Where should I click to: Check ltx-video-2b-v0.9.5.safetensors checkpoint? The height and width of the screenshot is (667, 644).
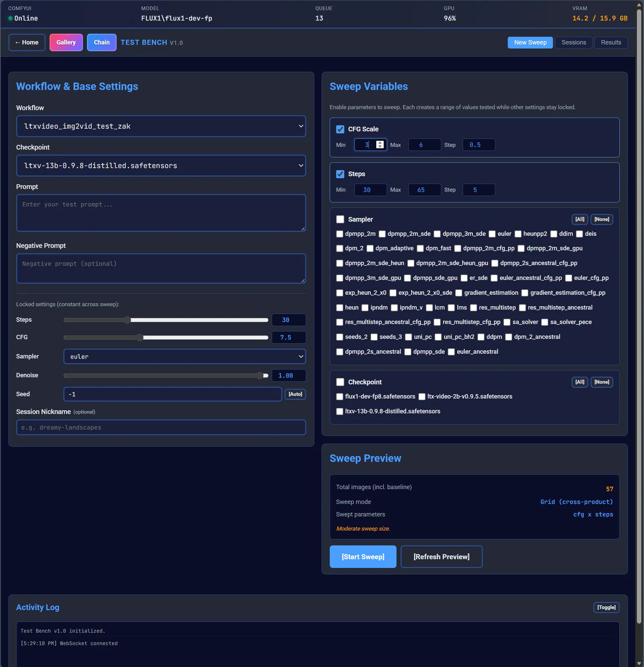tap(422, 397)
